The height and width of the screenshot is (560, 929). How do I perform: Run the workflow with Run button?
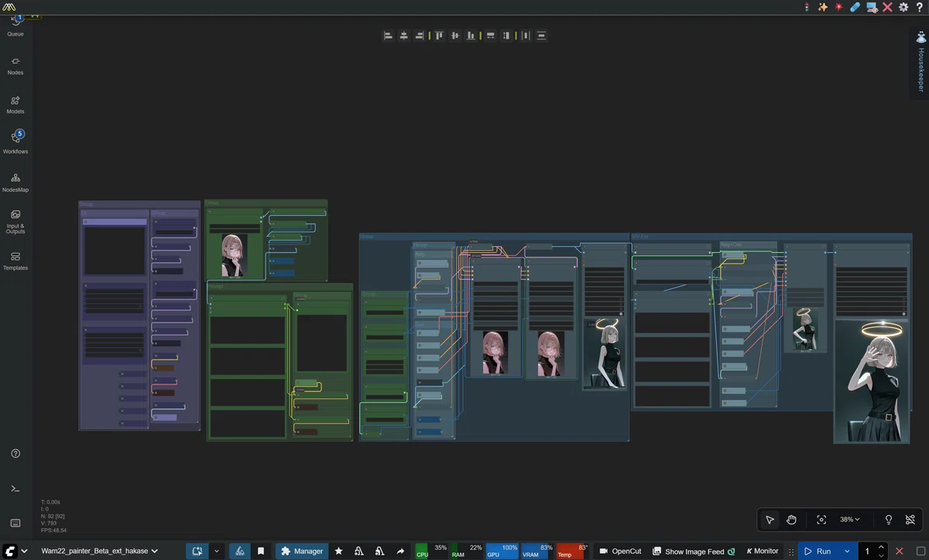817,551
